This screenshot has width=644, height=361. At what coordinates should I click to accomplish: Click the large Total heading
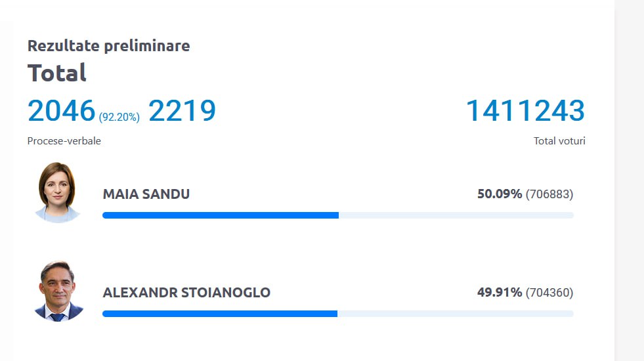coord(57,73)
